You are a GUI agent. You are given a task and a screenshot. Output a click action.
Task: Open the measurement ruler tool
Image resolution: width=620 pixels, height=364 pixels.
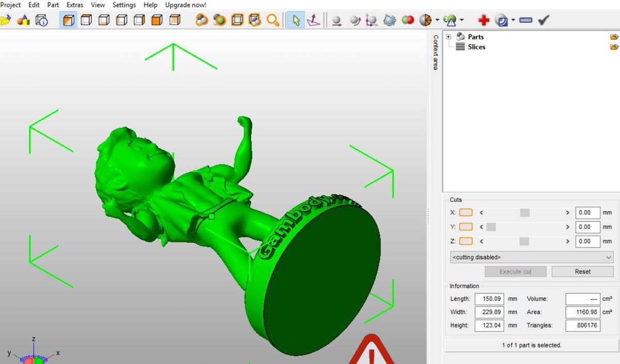pyautogui.click(x=525, y=20)
